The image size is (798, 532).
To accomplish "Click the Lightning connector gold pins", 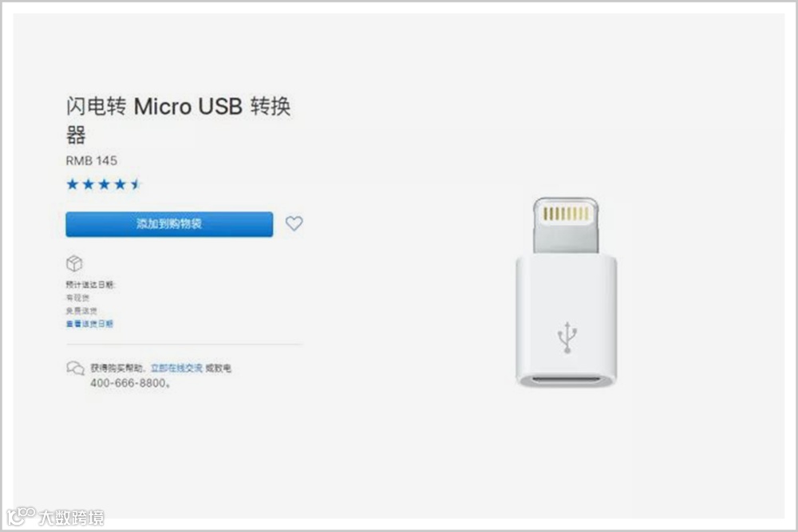I will (x=566, y=214).
